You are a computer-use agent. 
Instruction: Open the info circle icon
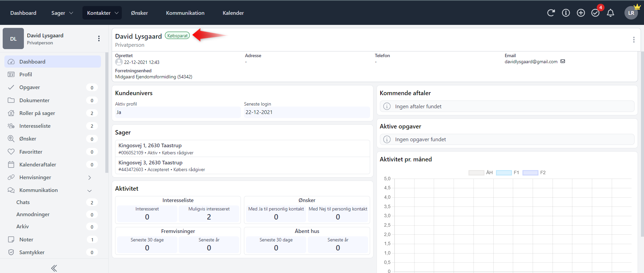[x=566, y=13]
